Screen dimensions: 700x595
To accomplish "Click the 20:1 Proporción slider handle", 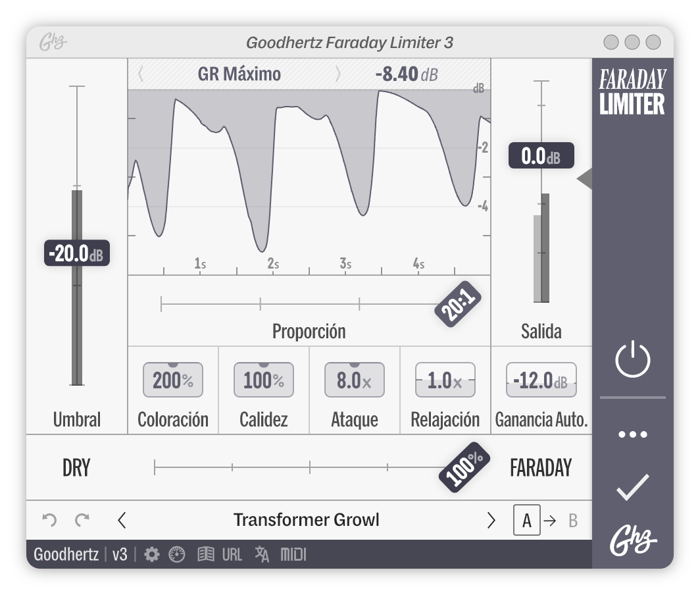I will pyautogui.click(x=458, y=304).
